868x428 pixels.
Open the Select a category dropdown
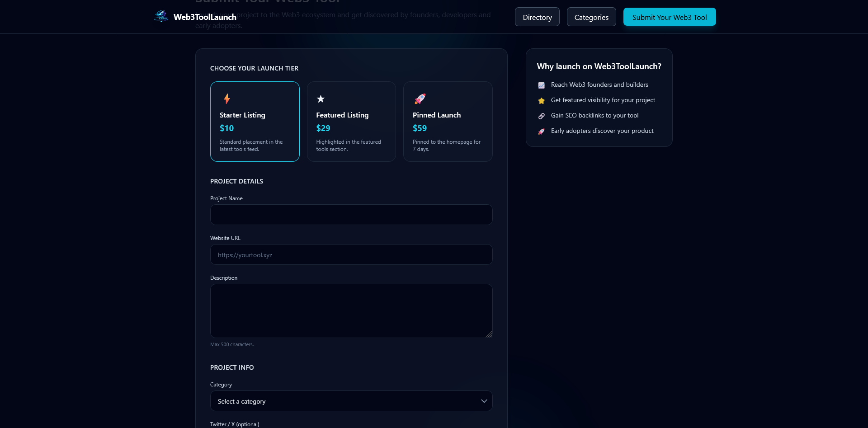(351, 401)
